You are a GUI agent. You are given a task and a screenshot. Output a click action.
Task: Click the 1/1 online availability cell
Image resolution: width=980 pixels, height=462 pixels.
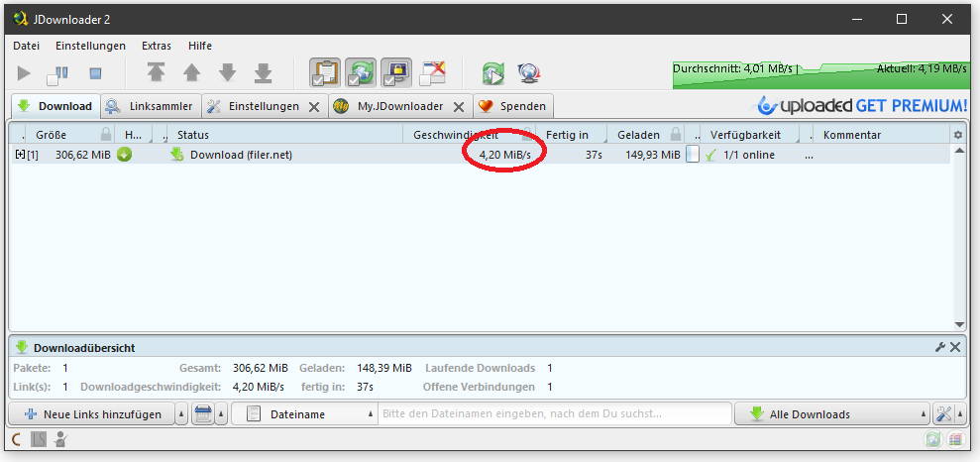pos(749,155)
